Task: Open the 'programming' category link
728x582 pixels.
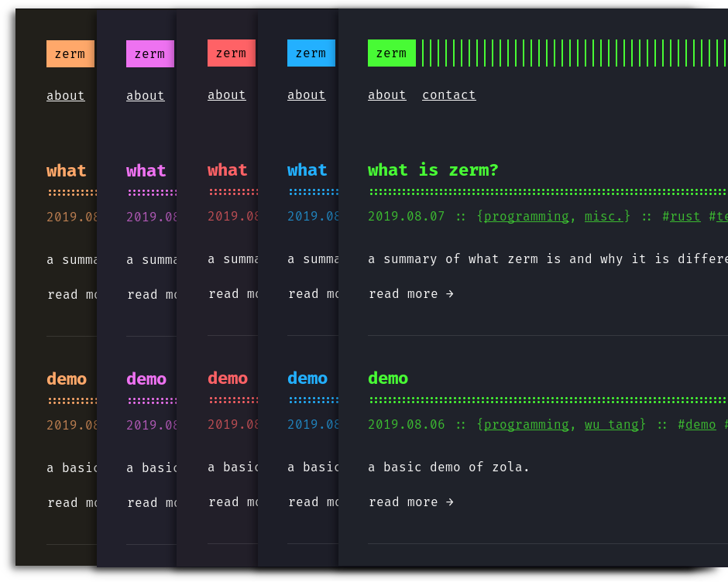Action: 524,216
